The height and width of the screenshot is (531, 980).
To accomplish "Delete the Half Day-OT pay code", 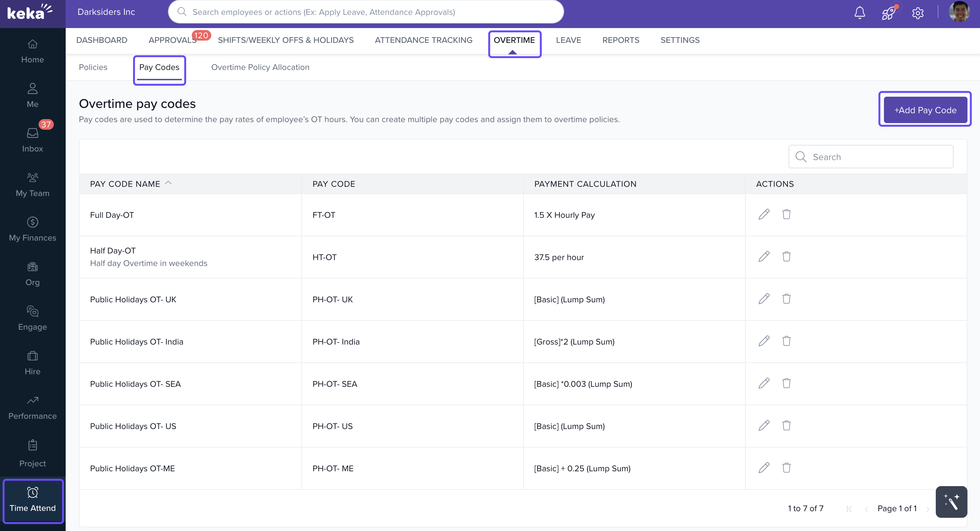I will pos(786,257).
